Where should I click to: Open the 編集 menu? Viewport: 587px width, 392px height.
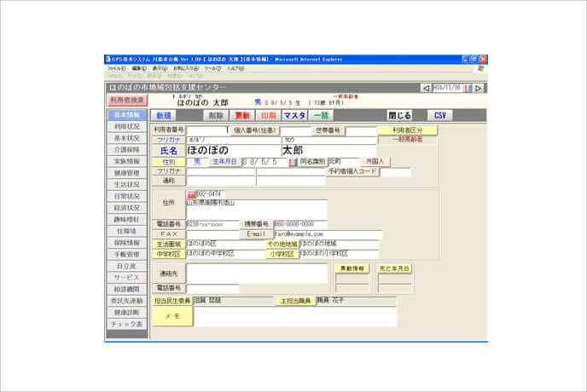pos(139,69)
